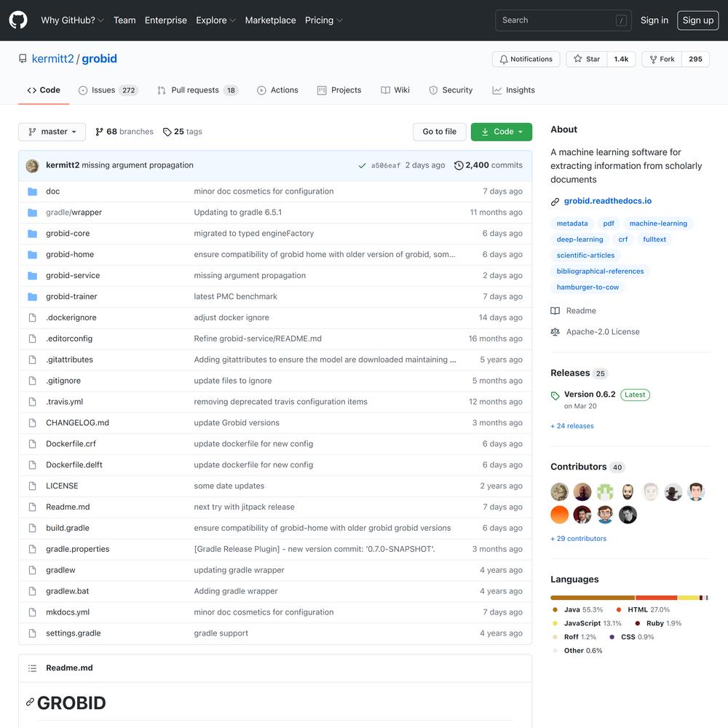Open the Issues tab
Viewport: 728px width, 728px height.
pos(108,90)
